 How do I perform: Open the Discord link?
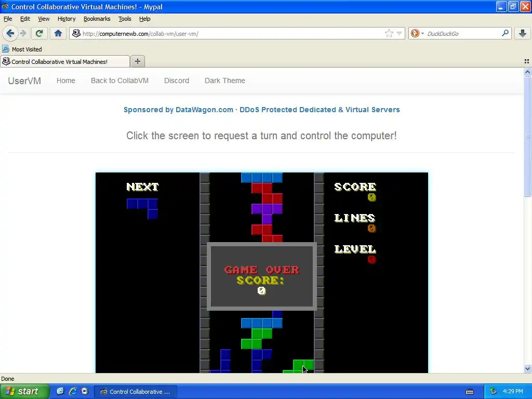177,81
